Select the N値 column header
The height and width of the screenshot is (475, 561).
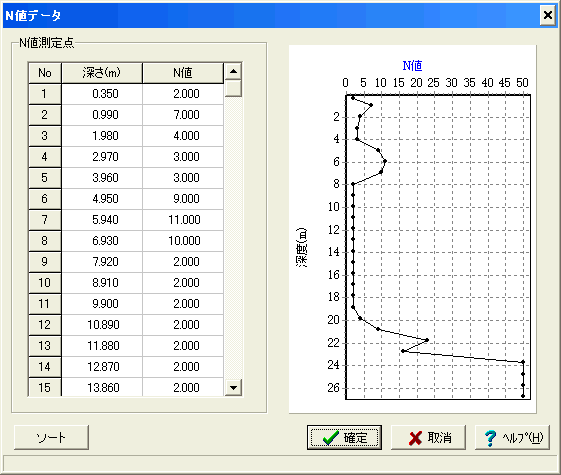183,73
